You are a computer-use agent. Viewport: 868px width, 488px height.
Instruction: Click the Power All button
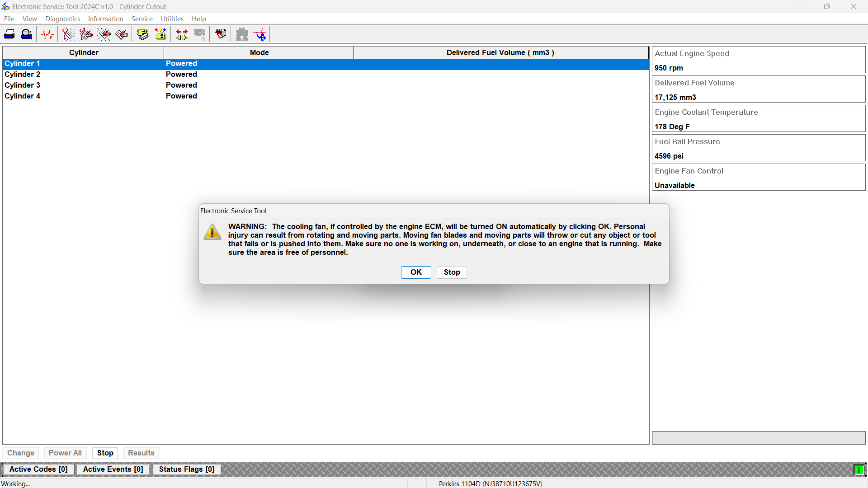click(65, 453)
